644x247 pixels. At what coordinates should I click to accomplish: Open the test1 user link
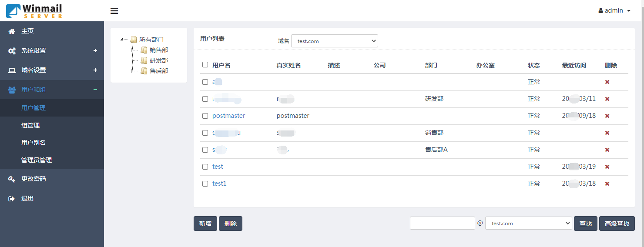pyautogui.click(x=219, y=184)
